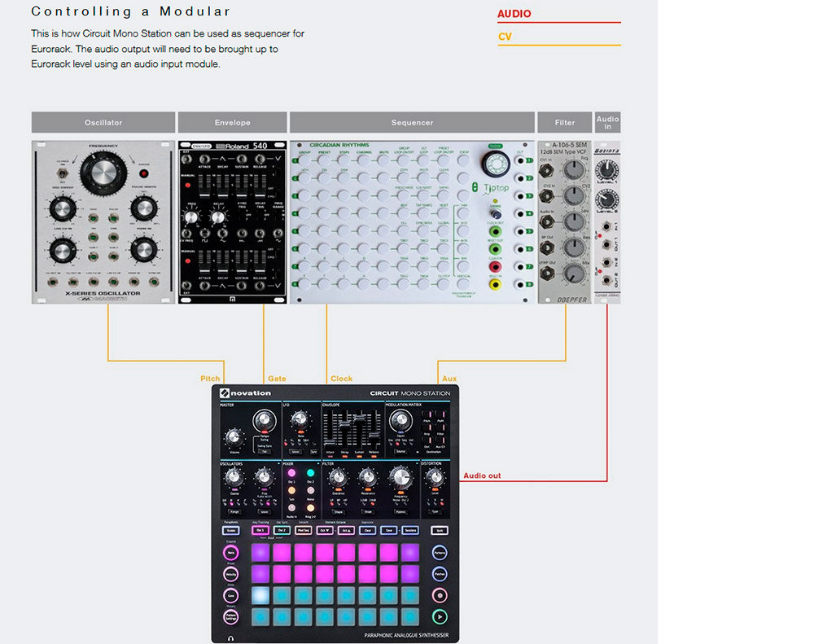Click the Sequencer section header
The height and width of the screenshot is (644, 814).
tap(411, 122)
